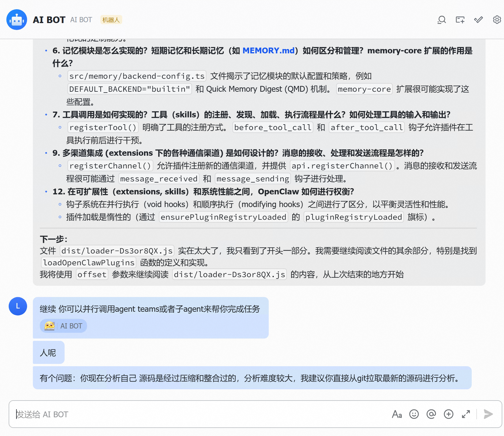Click the before_tool_call code snippet
This screenshot has height=436, width=504.
coord(273,127)
